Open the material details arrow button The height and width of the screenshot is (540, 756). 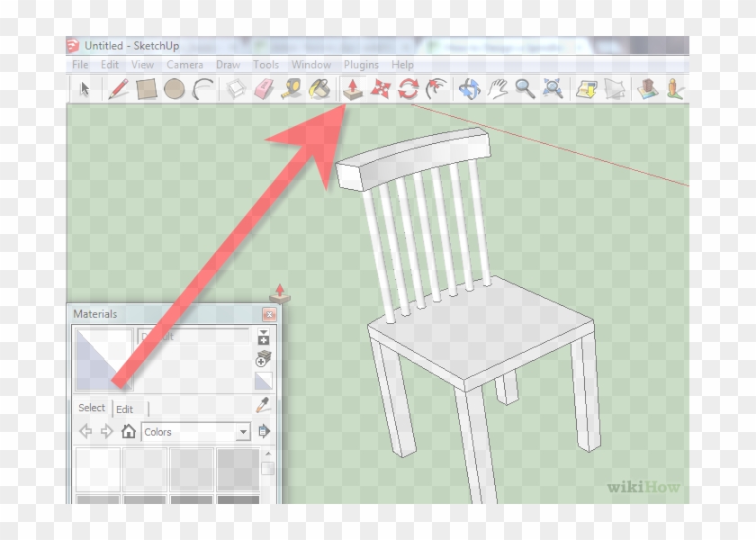(265, 431)
